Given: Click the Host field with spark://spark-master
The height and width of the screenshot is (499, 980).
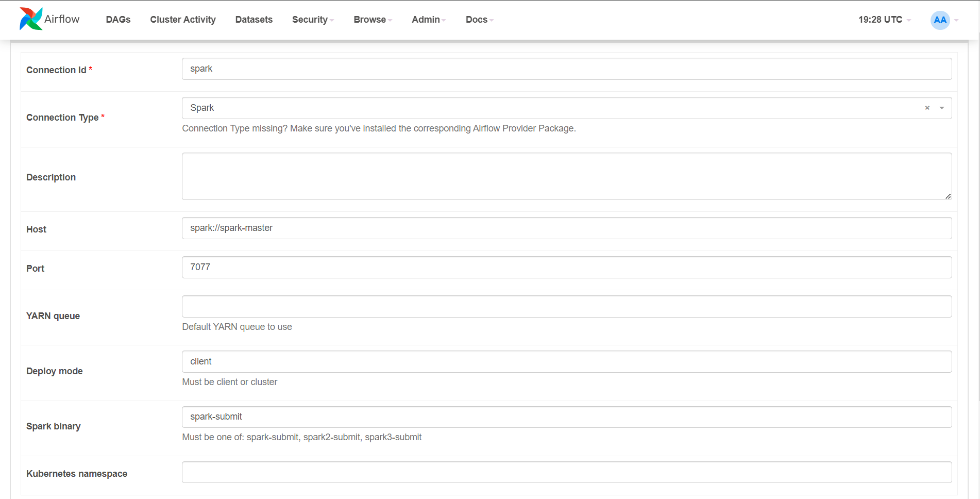Looking at the screenshot, I should pos(567,228).
